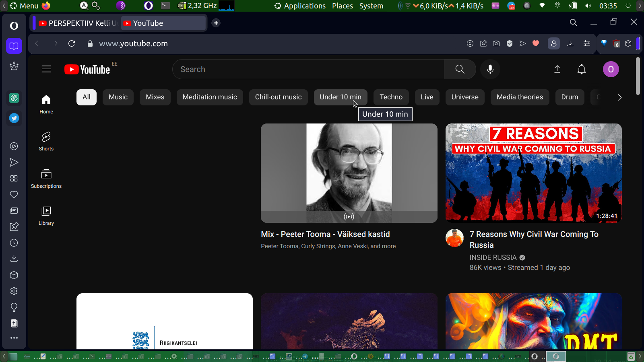Visit the INSIDE RUSSIA channel name

(x=493, y=257)
